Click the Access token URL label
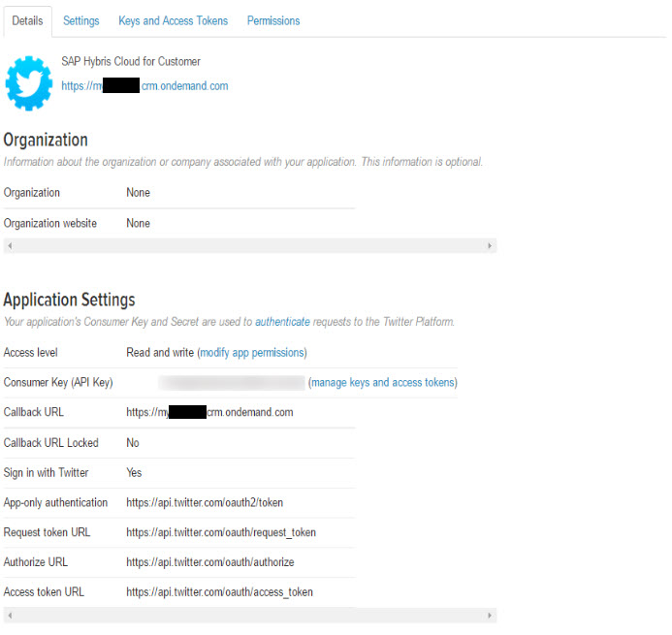Image resolution: width=672 pixels, height=635 pixels. 44,592
